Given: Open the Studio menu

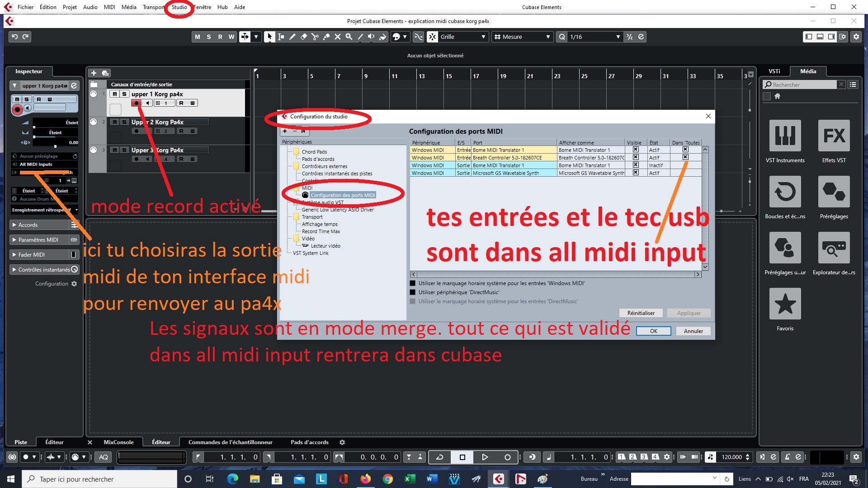Looking at the screenshot, I should pos(179,7).
